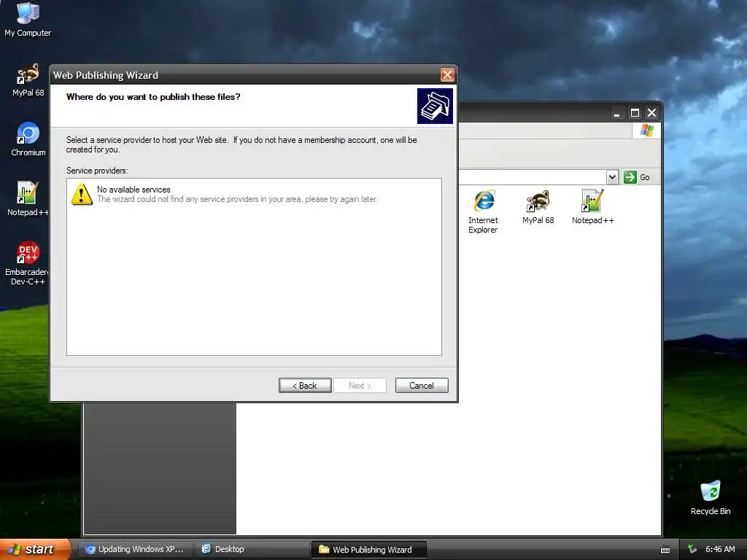Open the Start menu
This screenshot has width=747, height=560.
coord(35,549)
